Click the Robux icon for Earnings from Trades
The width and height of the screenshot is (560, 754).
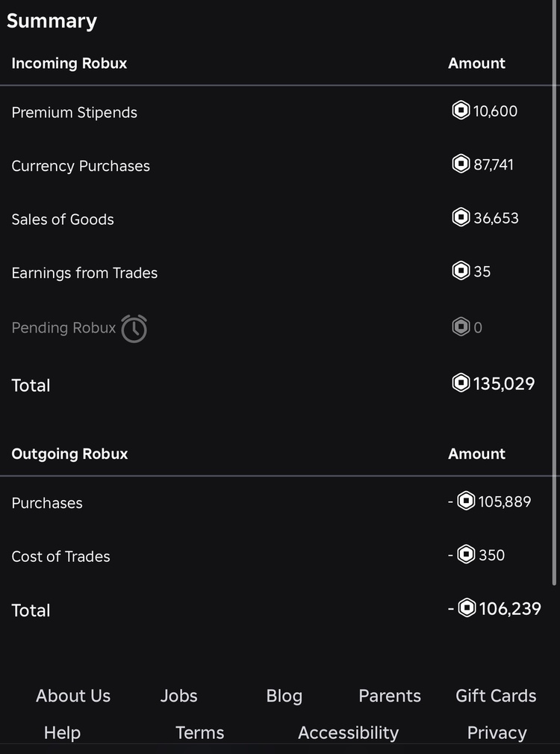(x=461, y=271)
